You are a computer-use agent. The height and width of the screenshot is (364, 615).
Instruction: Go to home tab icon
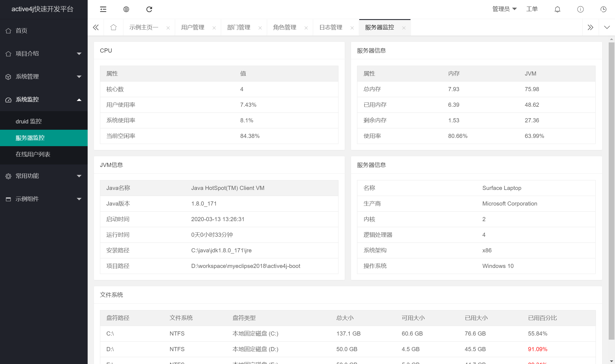113,27
